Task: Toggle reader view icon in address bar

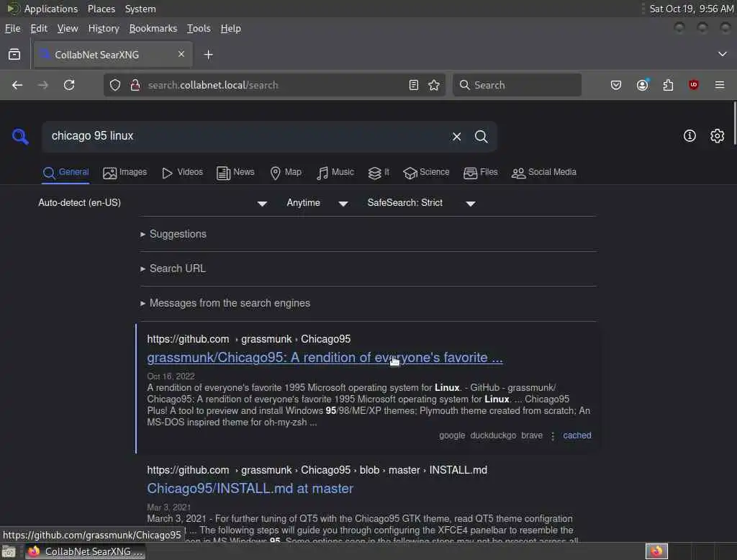Action: 414,85
